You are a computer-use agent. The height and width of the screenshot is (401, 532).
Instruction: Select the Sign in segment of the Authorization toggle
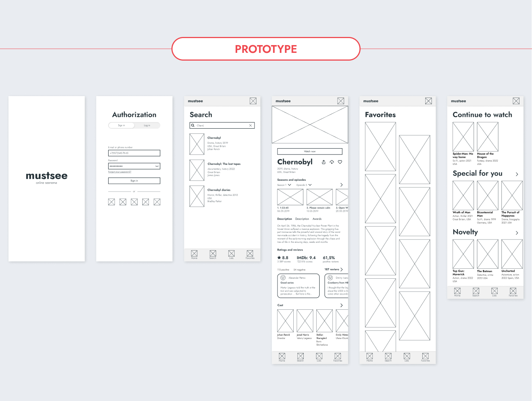122,126
